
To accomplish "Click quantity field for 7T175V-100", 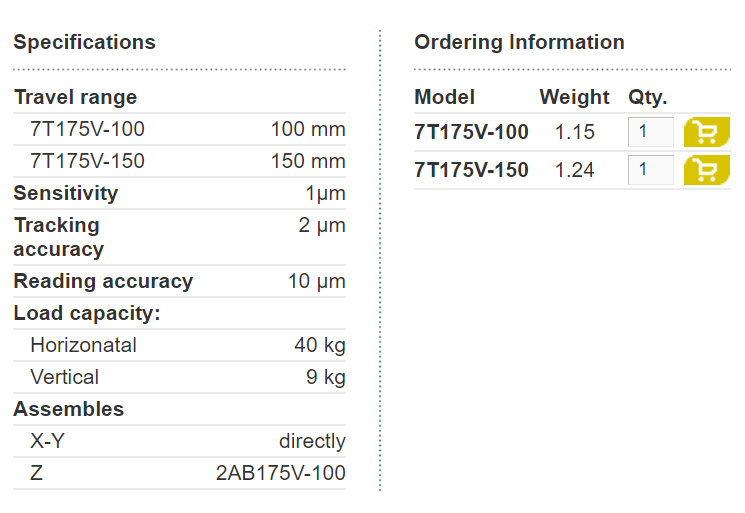I will click(x=650, y=132).
